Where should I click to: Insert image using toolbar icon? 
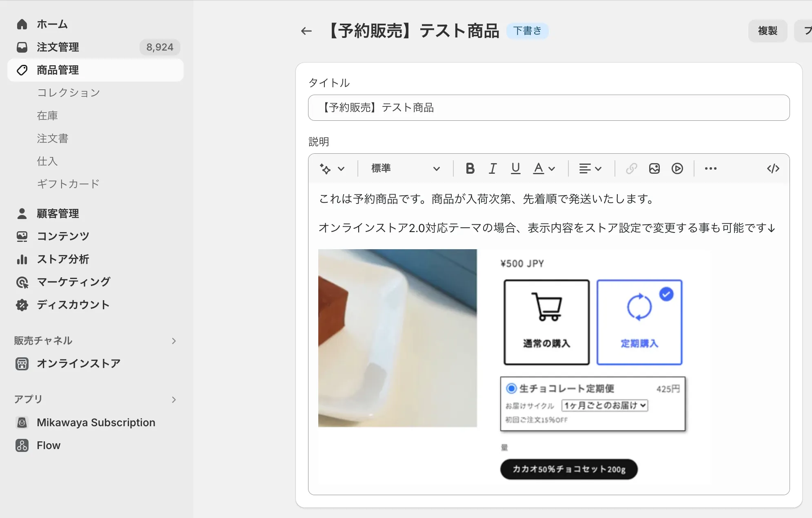654,168
